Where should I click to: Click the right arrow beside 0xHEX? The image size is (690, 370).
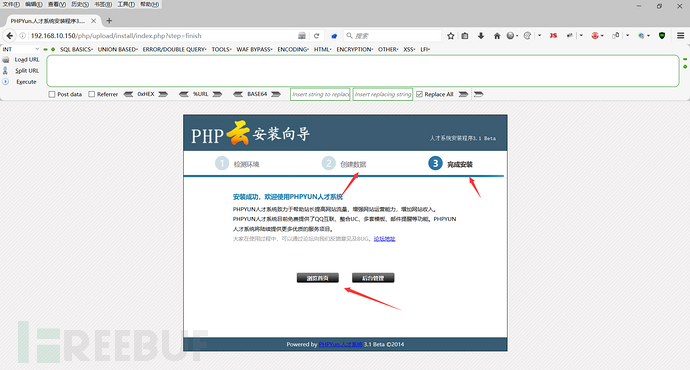coord(163,94)
